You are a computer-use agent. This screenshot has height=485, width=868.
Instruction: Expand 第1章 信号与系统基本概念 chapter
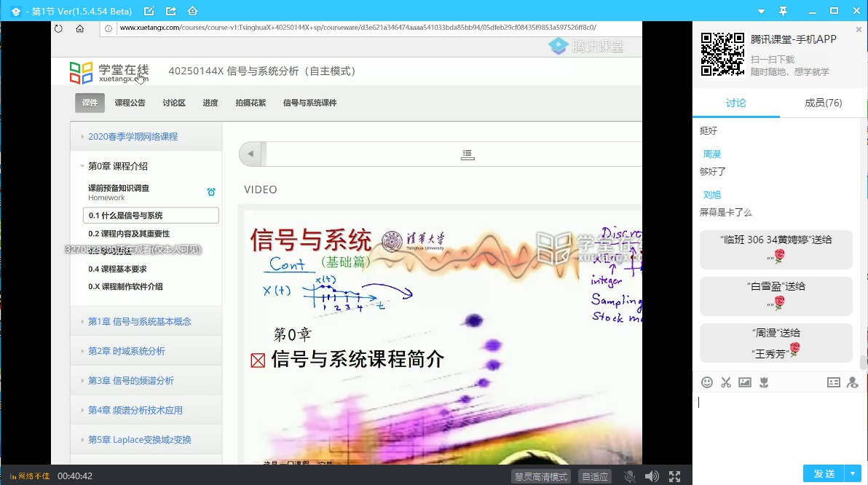(140, 321)
